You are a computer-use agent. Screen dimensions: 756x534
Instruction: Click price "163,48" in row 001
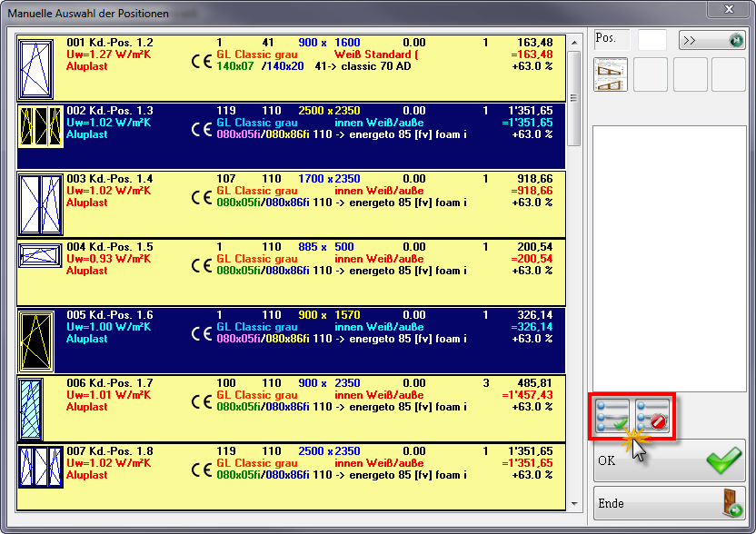534,43
